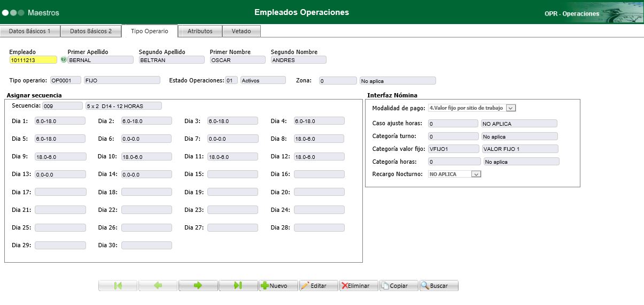
Task: Open the Atributos tab
Action: [200, 31]
